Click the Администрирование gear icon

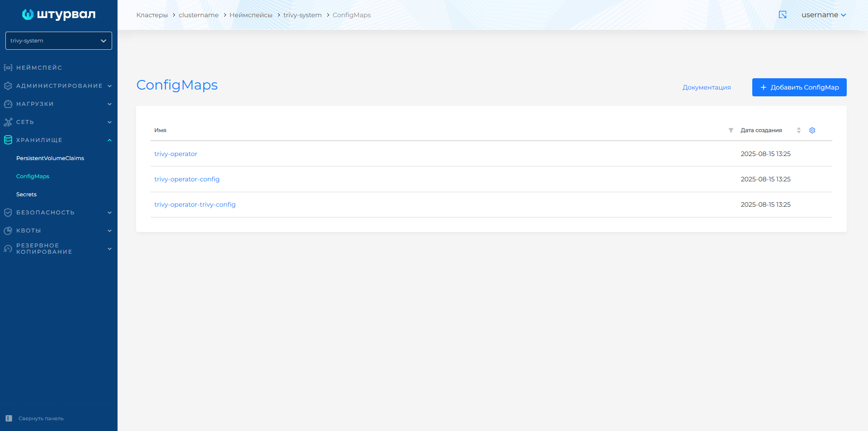pos(8,86)
